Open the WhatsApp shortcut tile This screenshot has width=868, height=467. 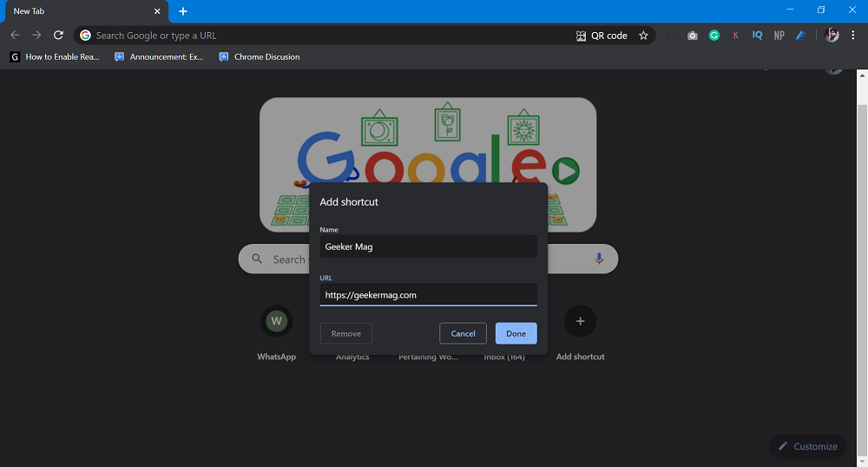click(276, 333)
